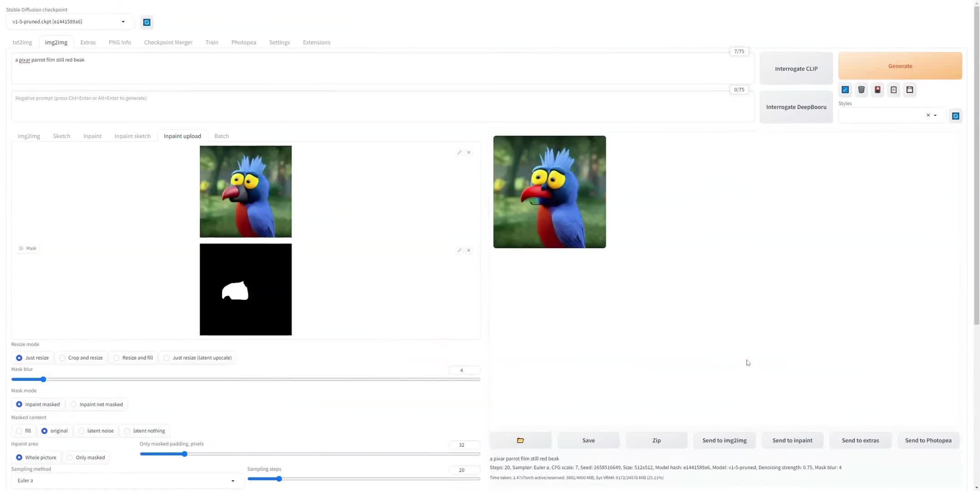Refresh the Stable Diffusion checkpoint list
Image resolution: width=980 pixels, height=491 pixels.
146,22
